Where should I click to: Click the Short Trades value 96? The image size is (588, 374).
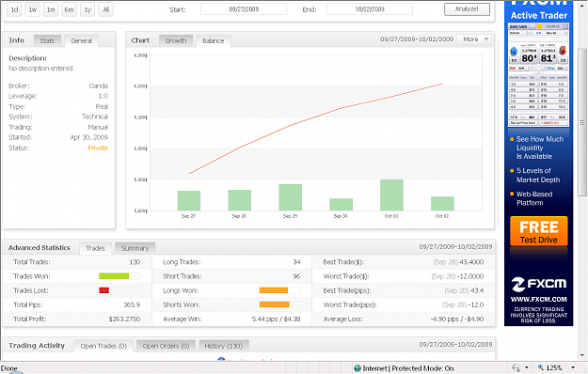coord(296,276)
